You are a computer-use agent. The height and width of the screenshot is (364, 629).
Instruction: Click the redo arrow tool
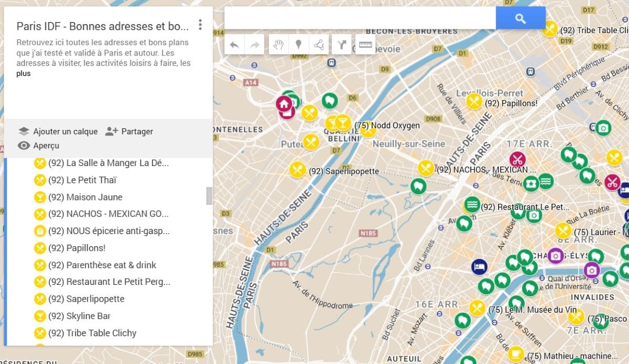click(254, 45)
